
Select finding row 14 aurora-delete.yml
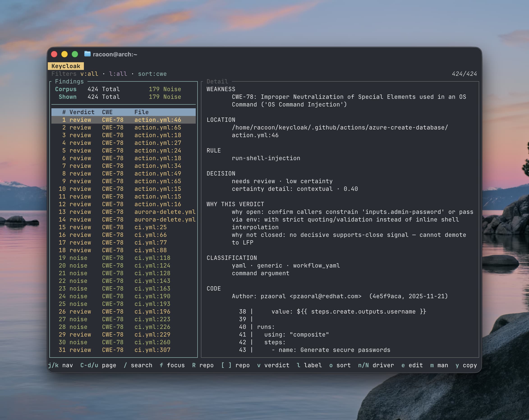coord(123,219)
